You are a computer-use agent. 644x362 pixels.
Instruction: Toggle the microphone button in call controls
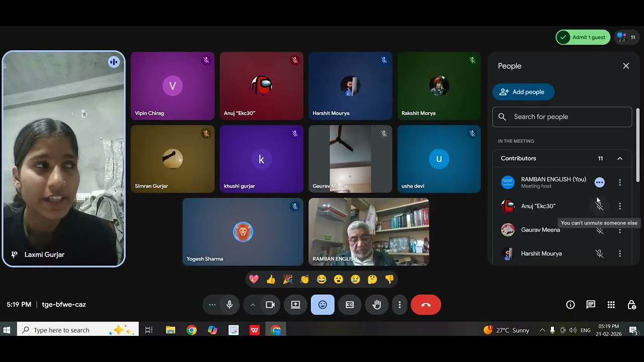coord(229,305)
